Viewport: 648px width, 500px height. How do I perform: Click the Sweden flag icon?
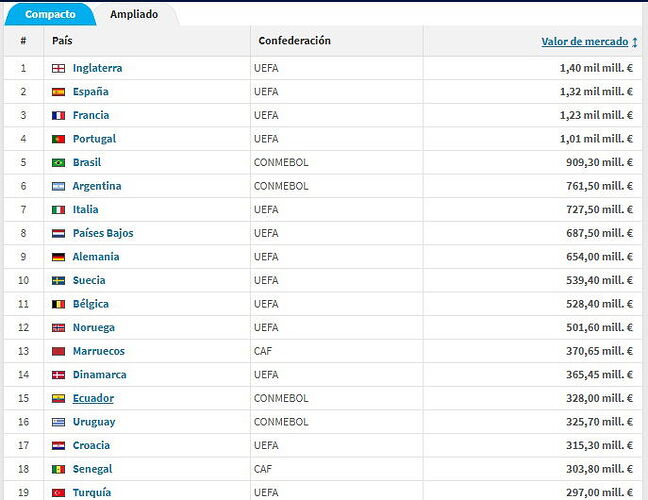coord(58,281)
